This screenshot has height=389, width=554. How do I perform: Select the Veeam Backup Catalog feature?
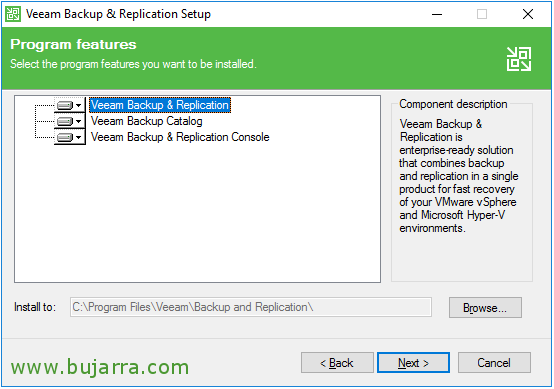147,121
